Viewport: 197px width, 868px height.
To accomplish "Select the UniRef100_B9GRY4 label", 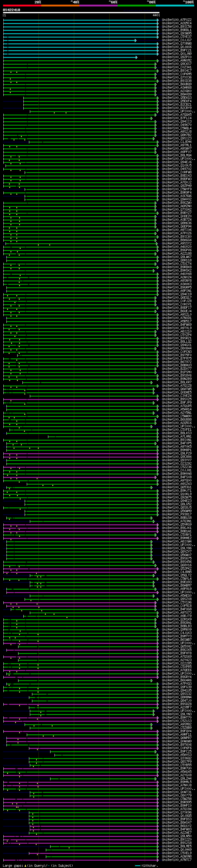I will [177, 676].
